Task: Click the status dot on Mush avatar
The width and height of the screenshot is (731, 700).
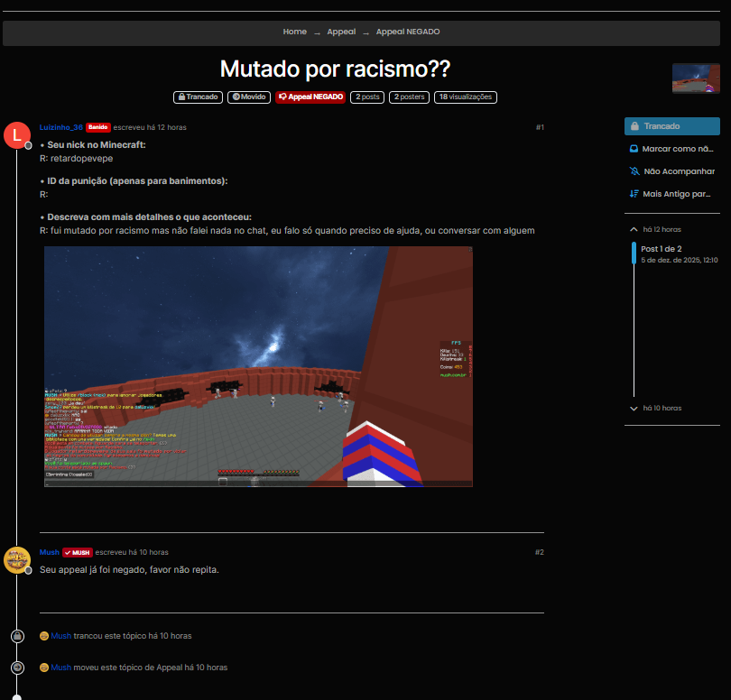Action: pos(28,571)
